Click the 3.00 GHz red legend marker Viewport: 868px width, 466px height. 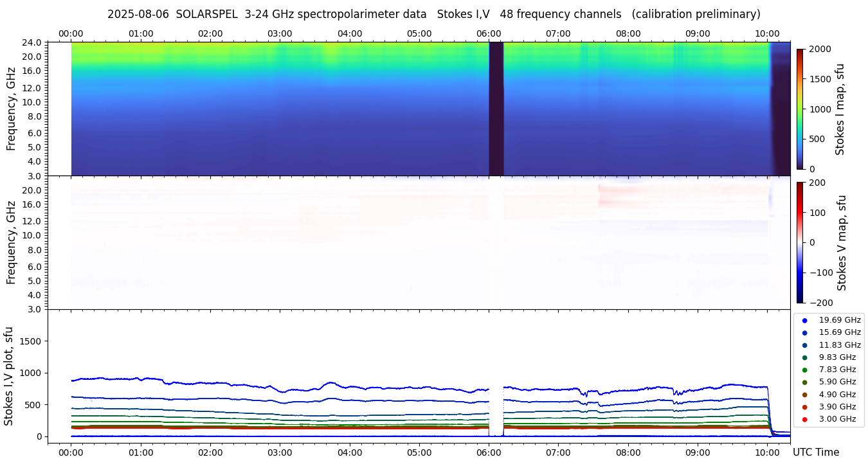[804, 419]
